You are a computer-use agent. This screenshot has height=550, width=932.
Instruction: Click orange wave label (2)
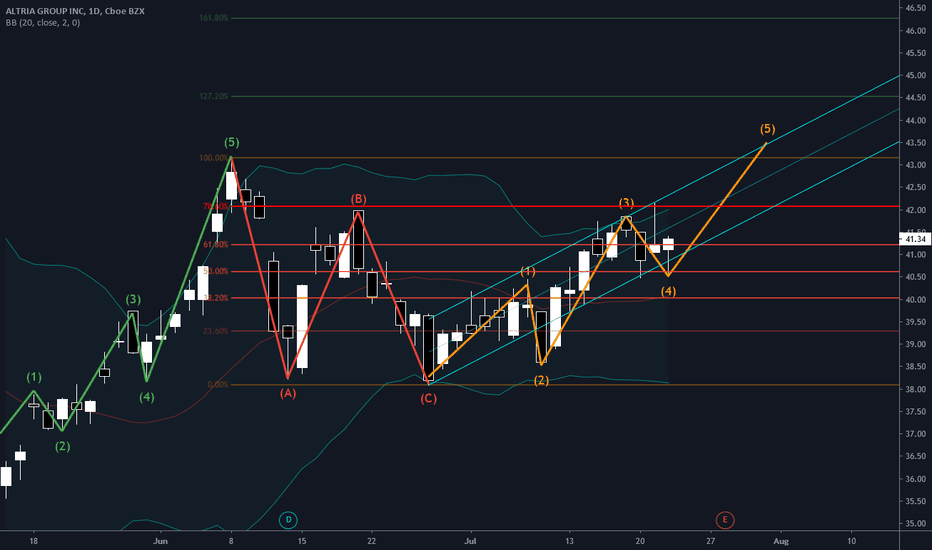coord(541,381)
